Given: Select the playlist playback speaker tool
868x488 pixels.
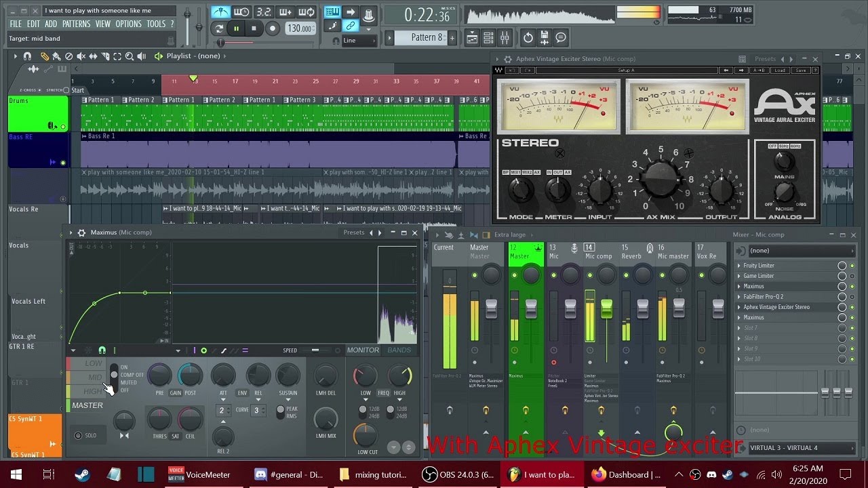Looking at the screenshot, I should 142,56.
